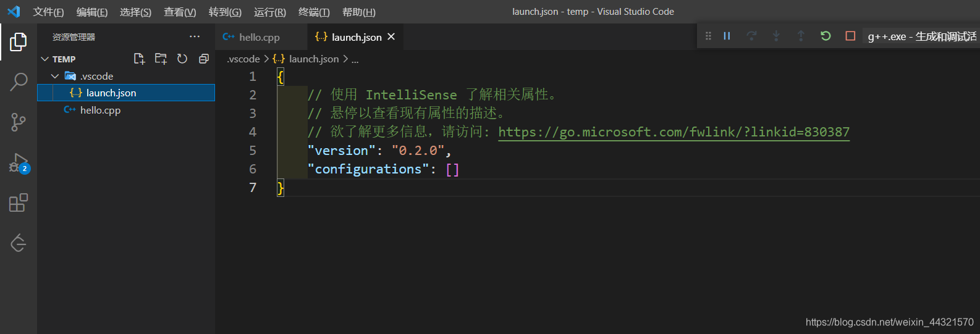Open the g++.exe debug configuration dropdown
Viewport: 980px width, 334px height.
(922, 36)
